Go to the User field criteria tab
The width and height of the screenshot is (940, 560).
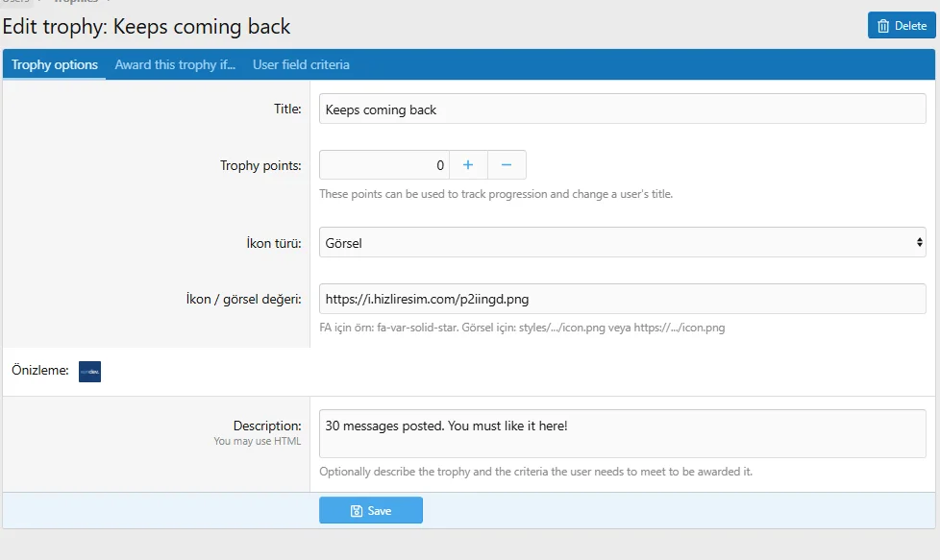[301, 65]
